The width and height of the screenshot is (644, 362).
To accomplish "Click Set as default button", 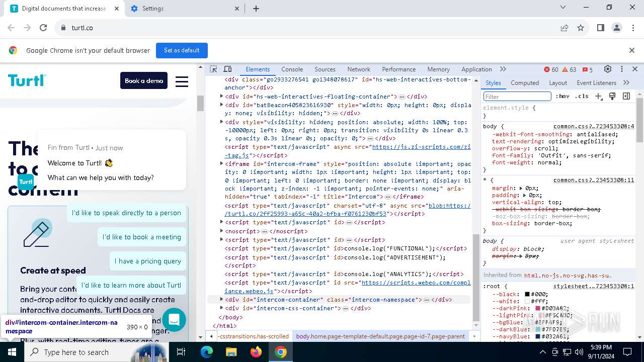I will pyautogui.click(x=182, y=50).
